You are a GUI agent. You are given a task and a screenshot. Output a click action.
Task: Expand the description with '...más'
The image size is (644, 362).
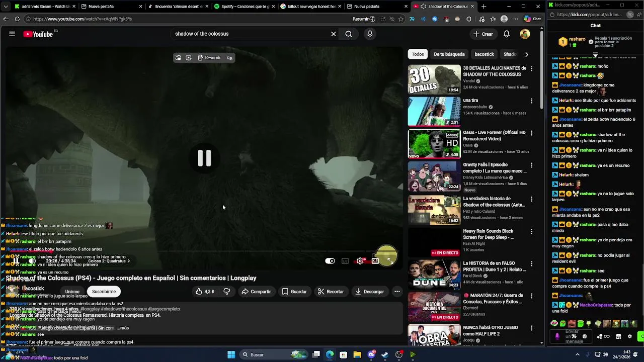coord(123,328)
